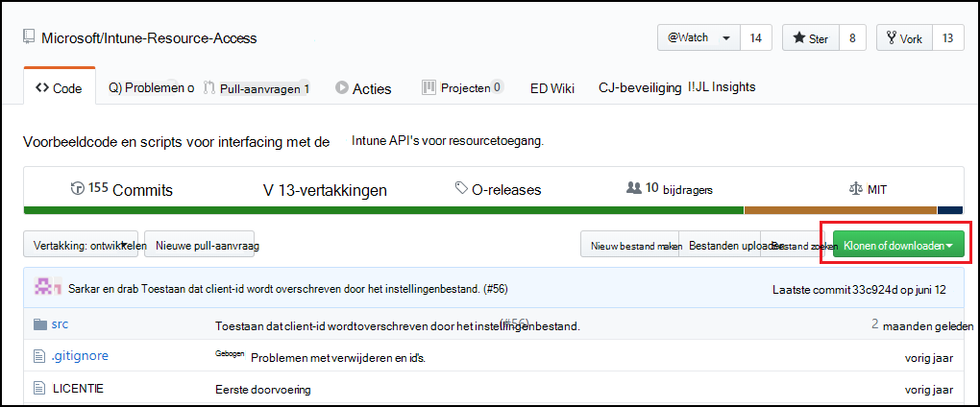
Task: Open the src folder
Action: 60,324
